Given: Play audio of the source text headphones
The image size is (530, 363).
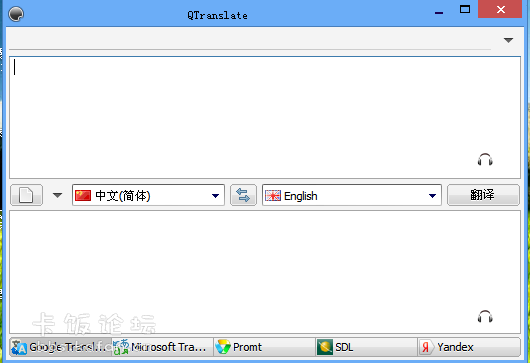Looking at the screenshot, I should tap(485, 160).
